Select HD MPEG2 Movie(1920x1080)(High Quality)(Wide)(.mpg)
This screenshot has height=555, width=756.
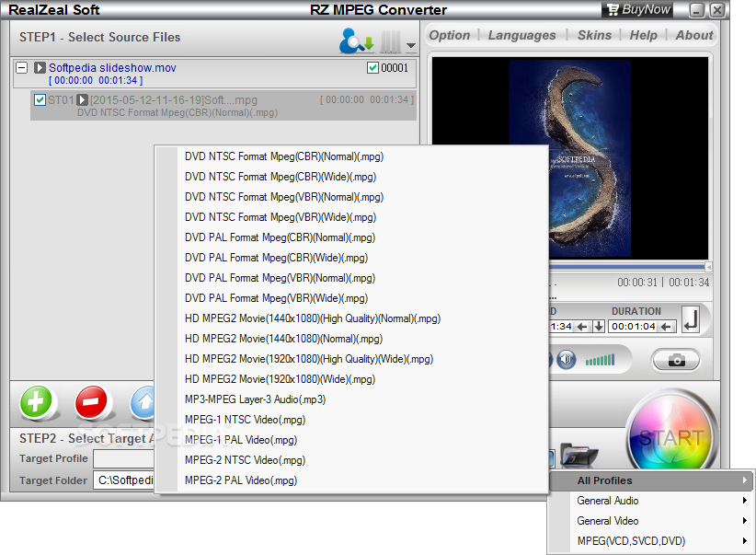pos(352,360)
